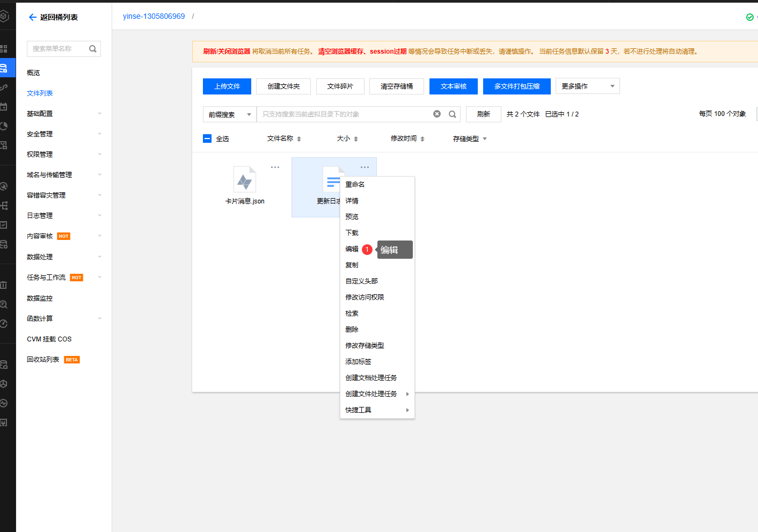Screen dimensions: 758x532
Task: Click the sidebar menu search magnifier icon
Action: click(x=93, y=49)
